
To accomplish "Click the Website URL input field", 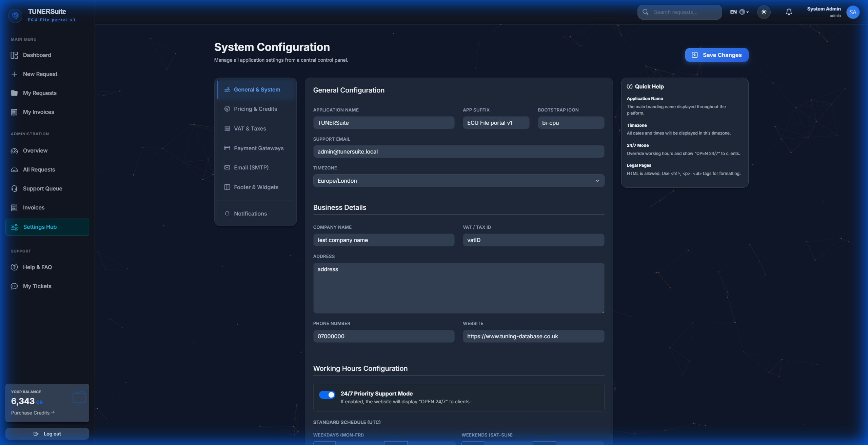I will point(533,336).
